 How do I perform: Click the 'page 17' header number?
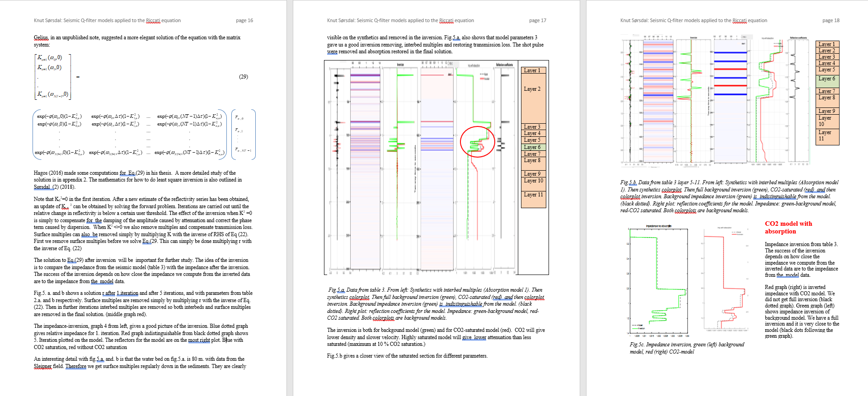[537, 20]
